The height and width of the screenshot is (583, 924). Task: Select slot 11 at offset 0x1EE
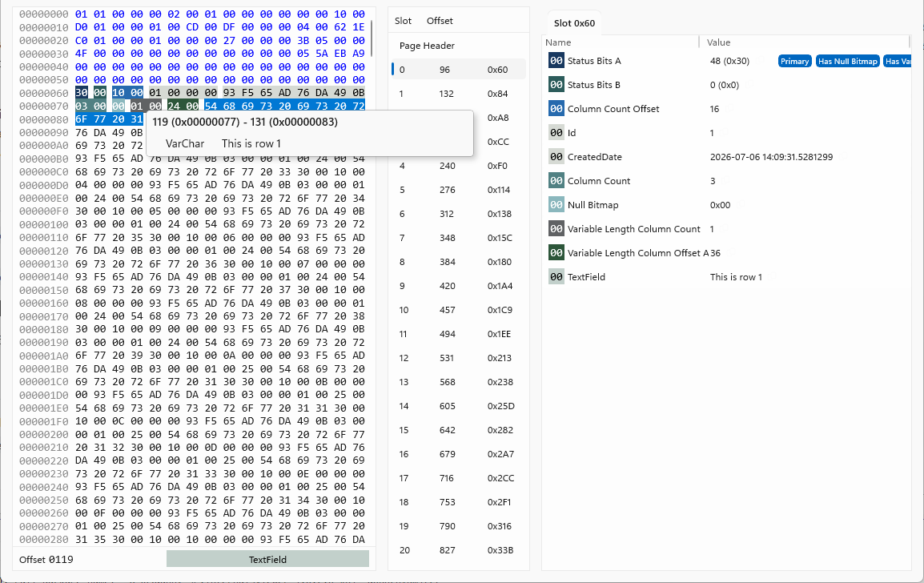(x=459, y=334)
